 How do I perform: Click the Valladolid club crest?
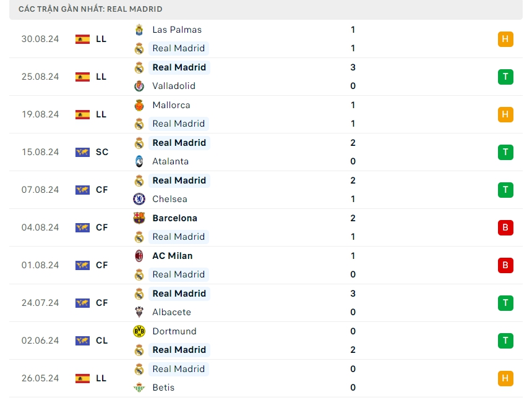pyautogui.click(x=139, y=86)
